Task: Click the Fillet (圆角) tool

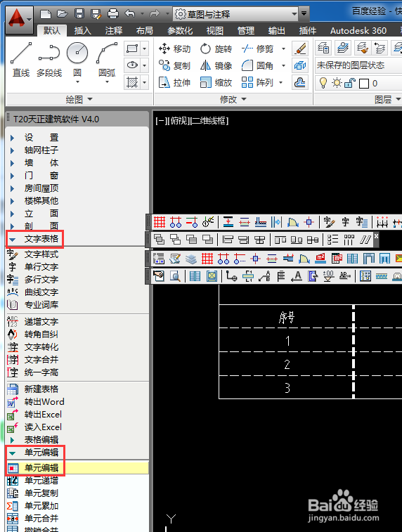Action: tap(257, 65)
